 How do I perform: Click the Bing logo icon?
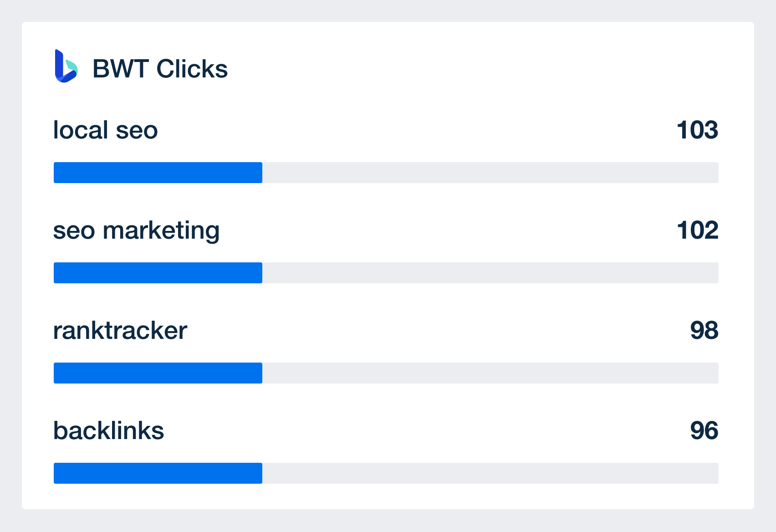66,66
